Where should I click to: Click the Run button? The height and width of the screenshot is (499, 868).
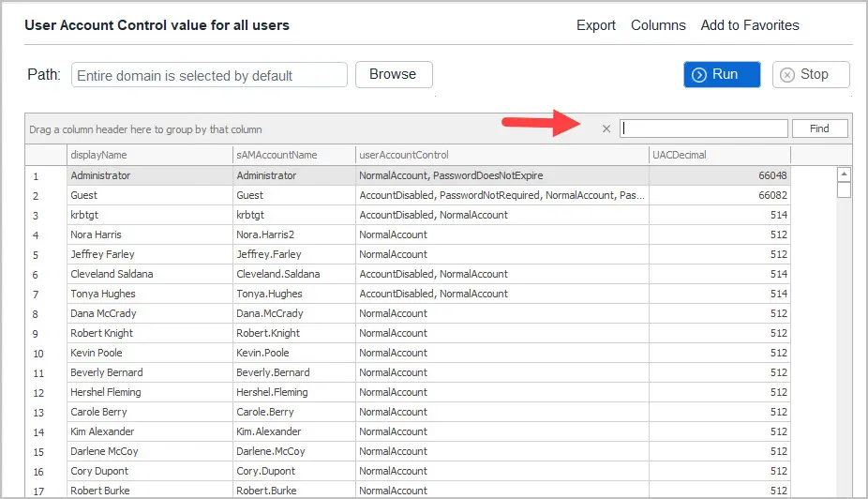coord(722,74)
